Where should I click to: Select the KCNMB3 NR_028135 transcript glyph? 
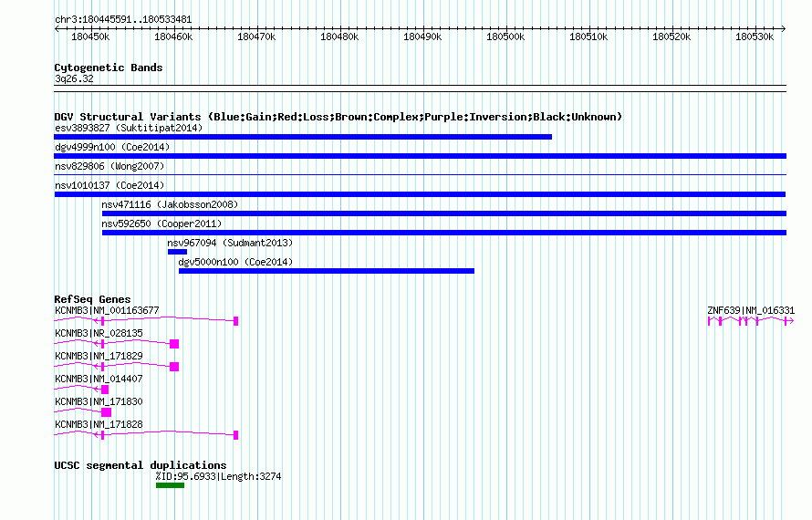(117, 344)
